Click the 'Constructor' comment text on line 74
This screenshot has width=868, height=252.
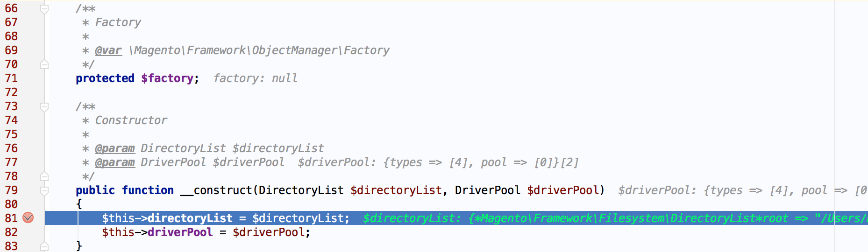click(131, 120)
